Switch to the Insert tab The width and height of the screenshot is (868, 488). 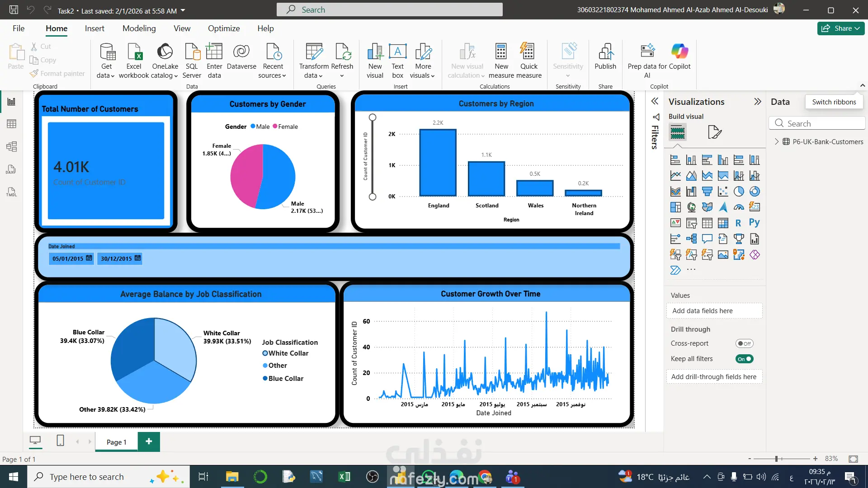click(94, 28)
